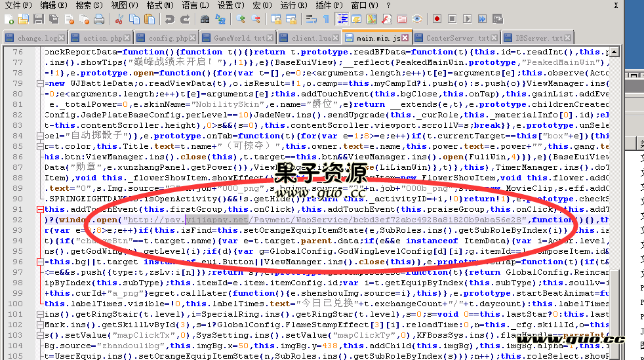644x360 pixels.
Task: Open Find with the binoculars icon
Action: [x=205, y=19]
